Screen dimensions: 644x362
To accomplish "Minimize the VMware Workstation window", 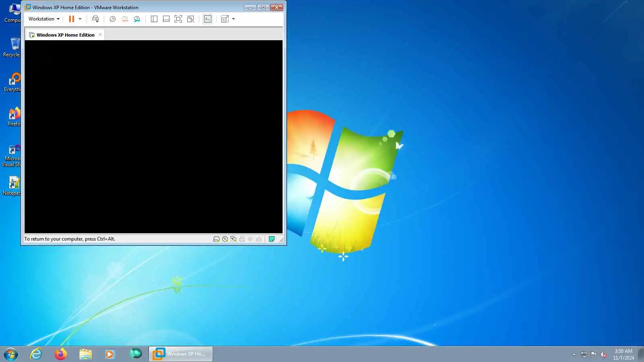I will pos(250,7).
